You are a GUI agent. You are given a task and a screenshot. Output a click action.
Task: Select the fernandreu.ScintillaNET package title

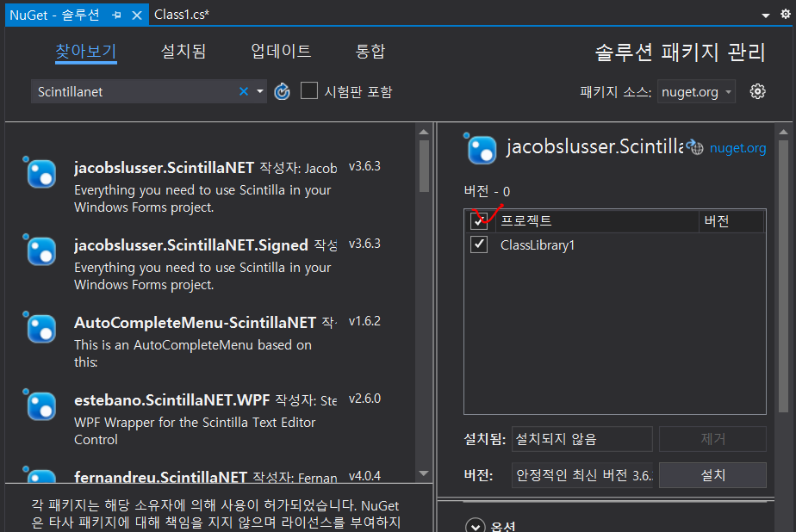pos(160,477)
